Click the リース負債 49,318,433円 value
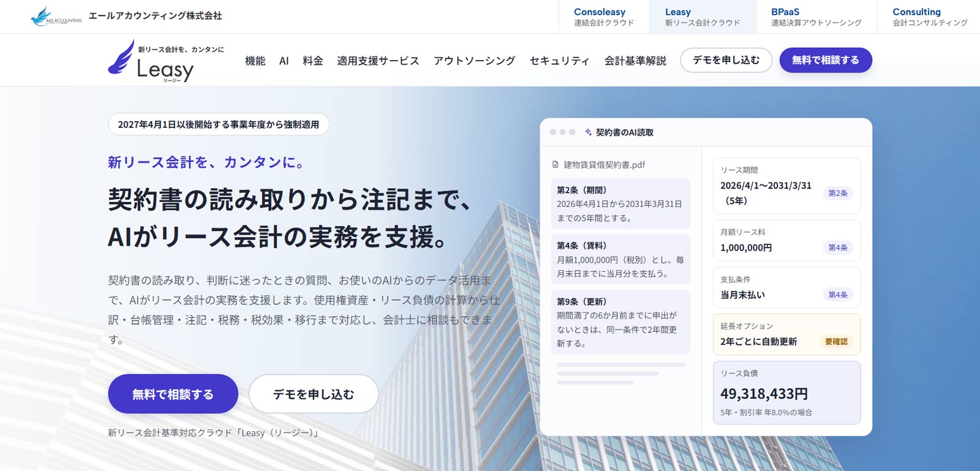Viewport: 980px width, 471px height. (764, 394)
